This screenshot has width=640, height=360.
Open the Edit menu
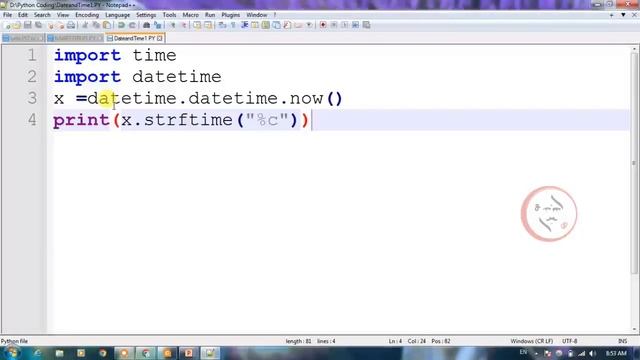pos(23,15)
